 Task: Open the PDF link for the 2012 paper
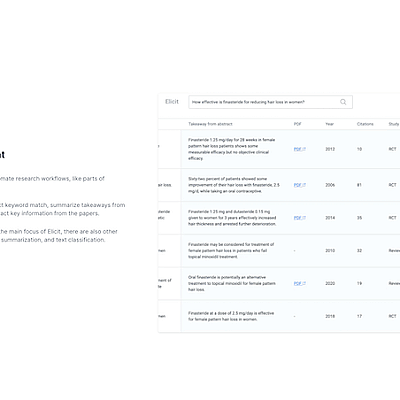(300, 149)
